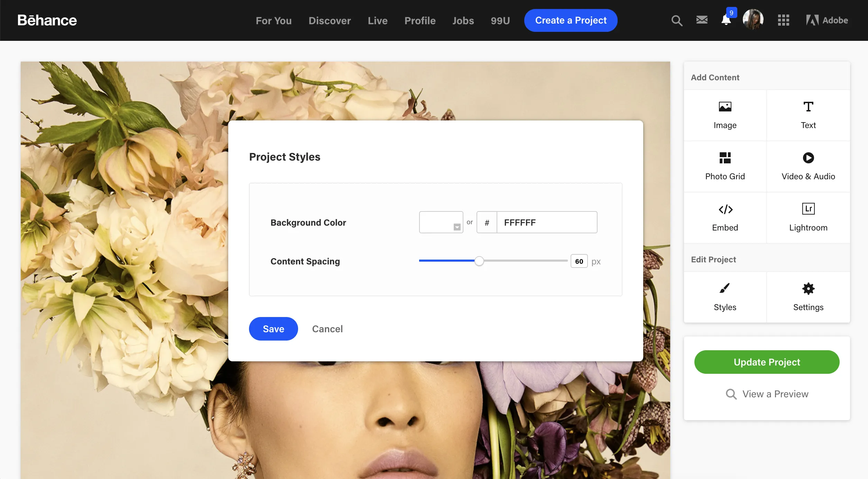The image size is (868, 479).
Task: Click the background color swatch
Action: coord(441,222)
